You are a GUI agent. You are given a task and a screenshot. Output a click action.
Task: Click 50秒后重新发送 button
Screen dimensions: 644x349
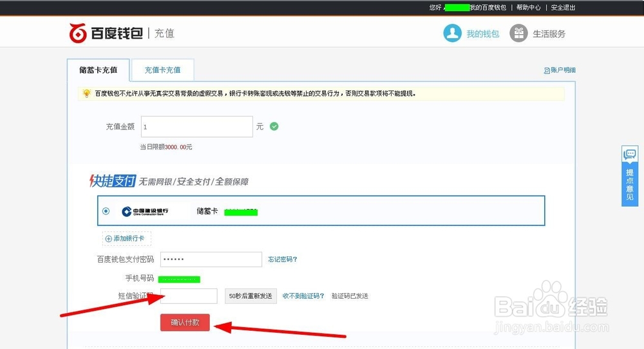(251, 296)
